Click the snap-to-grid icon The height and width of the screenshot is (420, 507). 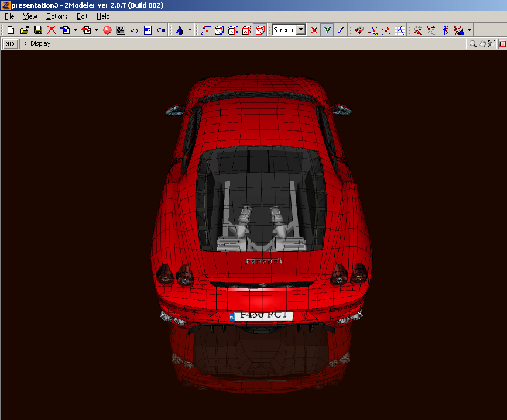(x=400, y=30)
